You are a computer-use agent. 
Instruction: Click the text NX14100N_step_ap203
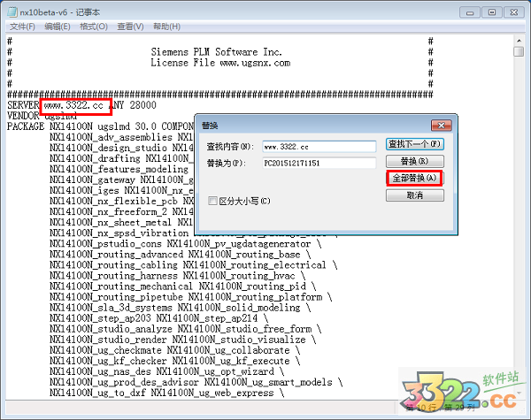(100, 318)
